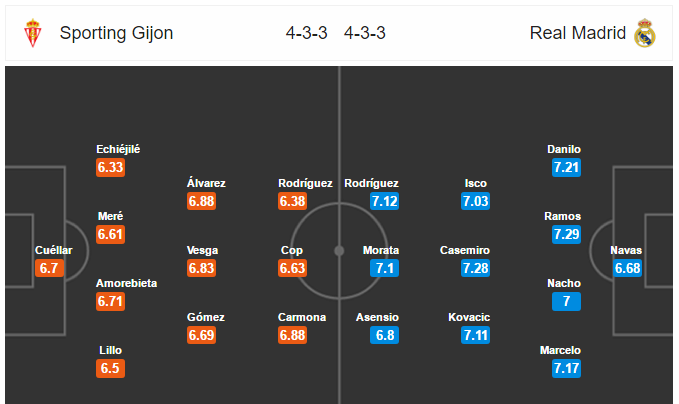The width and height of the screenshot is (679, 404).
Task: Click Nacho's rating badge showing 7
Action: click(566, 301)
